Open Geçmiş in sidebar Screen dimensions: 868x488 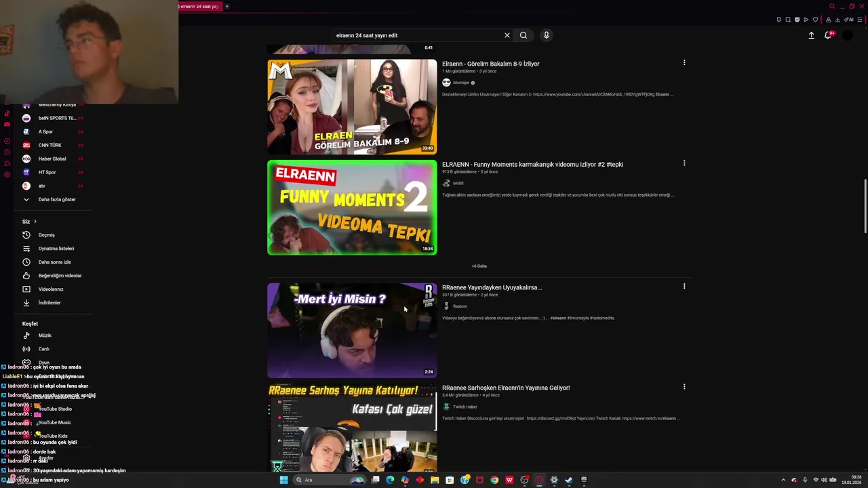coord(46,235)
